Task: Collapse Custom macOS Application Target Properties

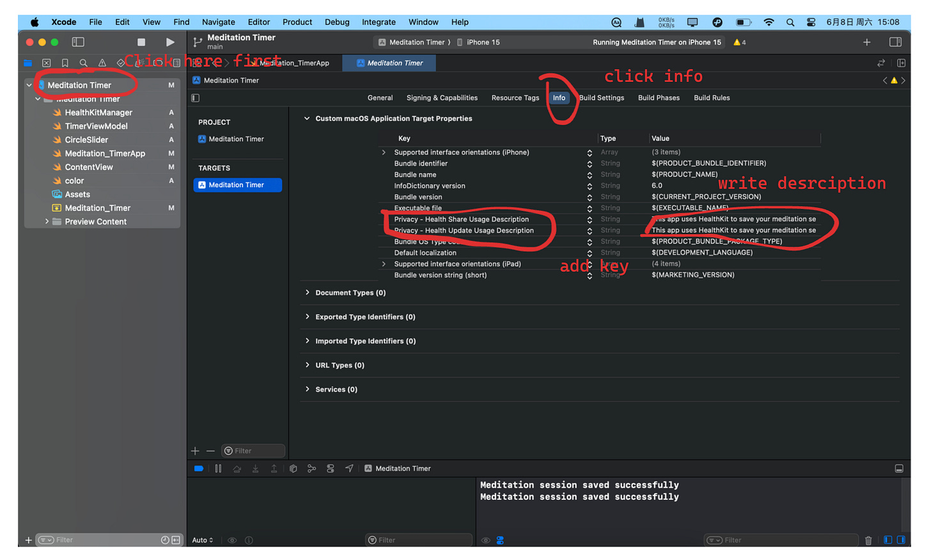Action: [x=307, y=118]
